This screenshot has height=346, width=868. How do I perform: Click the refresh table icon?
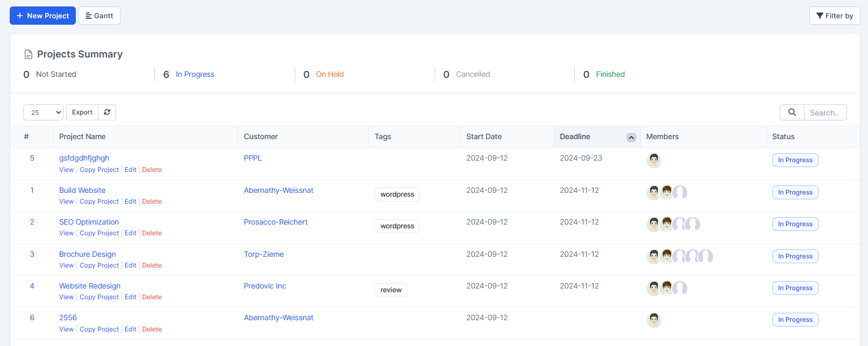107,112
